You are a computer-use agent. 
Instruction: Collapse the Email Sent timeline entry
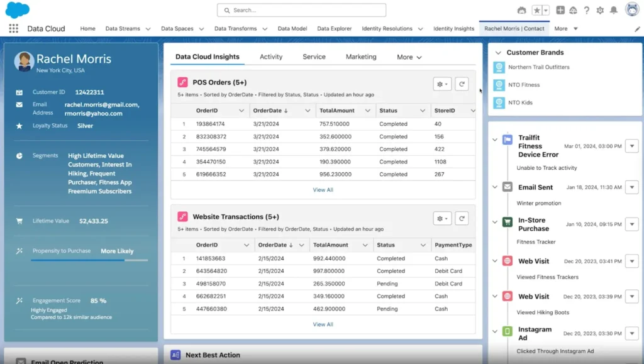(x=495, y=187)
